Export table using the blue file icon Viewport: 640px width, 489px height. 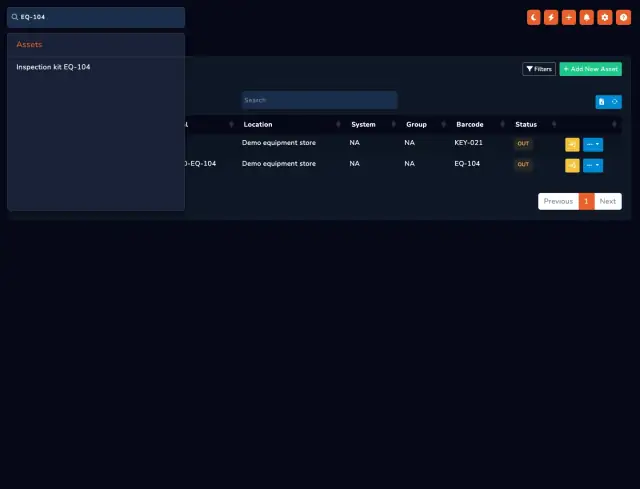coord(602,102)
